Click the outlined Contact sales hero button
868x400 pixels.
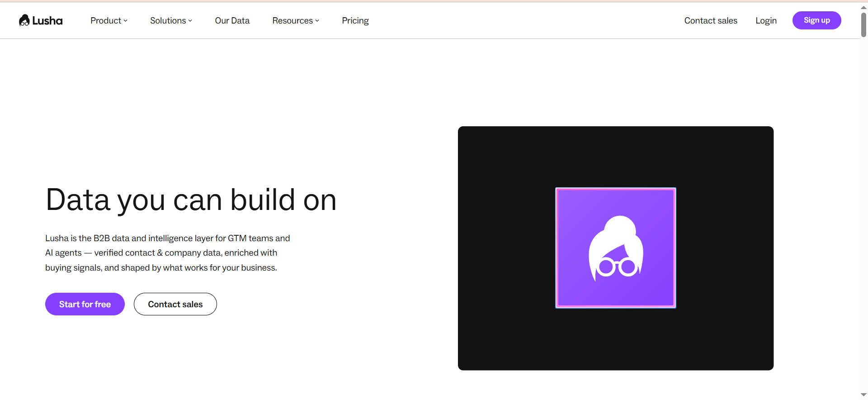pyautogui.click(x=175, y=304)
